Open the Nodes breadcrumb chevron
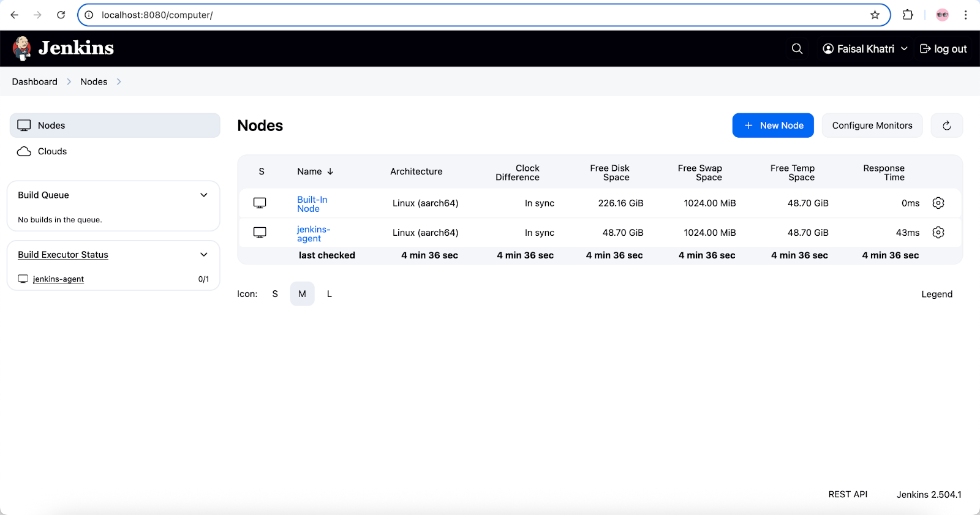 tap(119, 81)
